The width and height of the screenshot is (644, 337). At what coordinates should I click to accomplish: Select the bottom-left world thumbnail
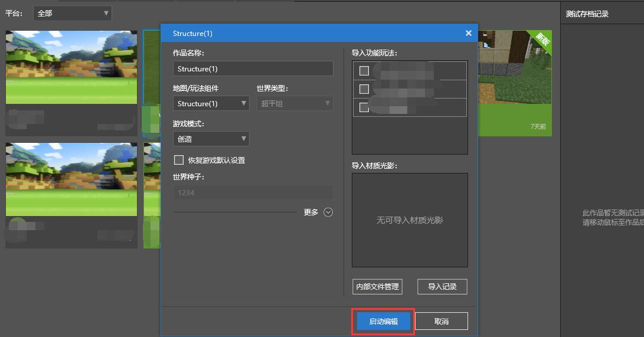71,179
